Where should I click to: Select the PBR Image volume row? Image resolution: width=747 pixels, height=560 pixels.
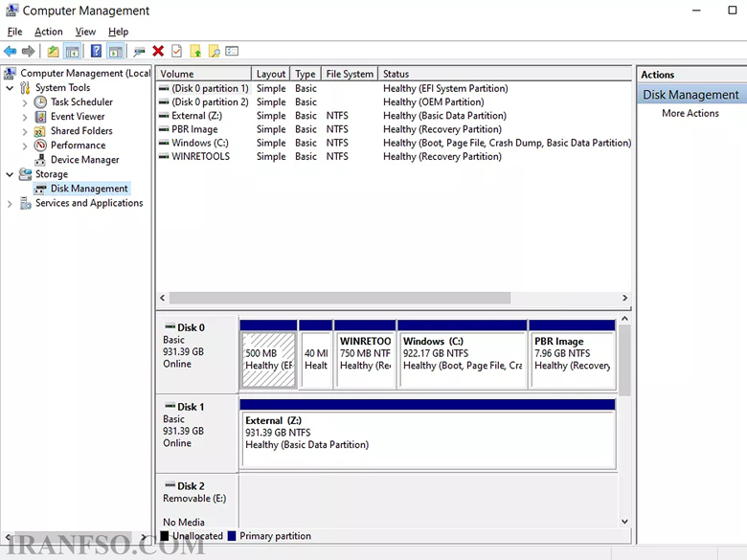pyautogui.click(x=395, y=129)
